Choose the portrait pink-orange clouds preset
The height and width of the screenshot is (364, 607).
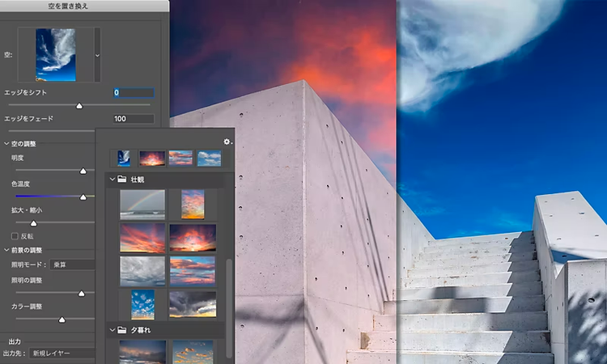193,205
